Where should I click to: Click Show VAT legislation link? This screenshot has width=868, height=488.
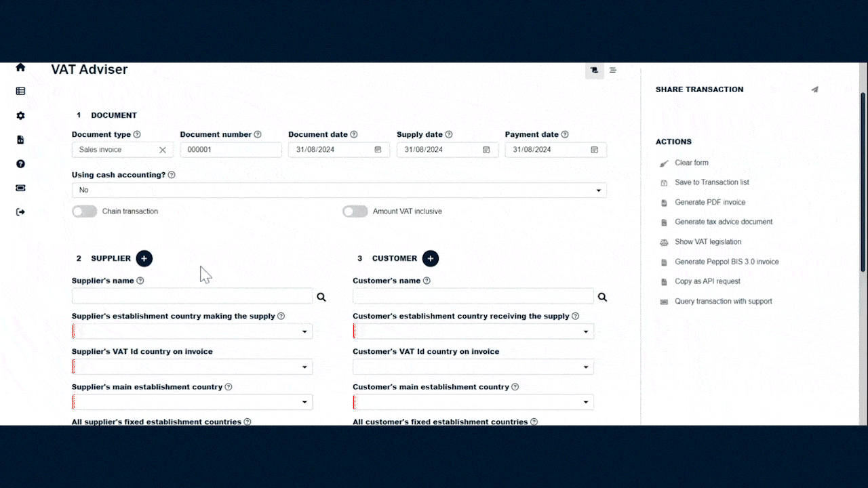[707, 242]
